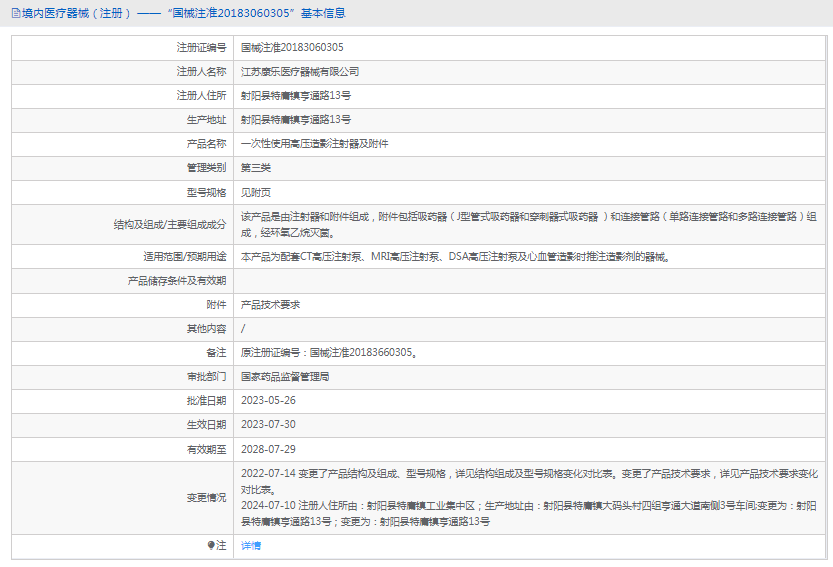Screen dimensions: 833x567
Task: Click the 注册人名称 label
Action: pyautogui.click(x=201, y=72)
